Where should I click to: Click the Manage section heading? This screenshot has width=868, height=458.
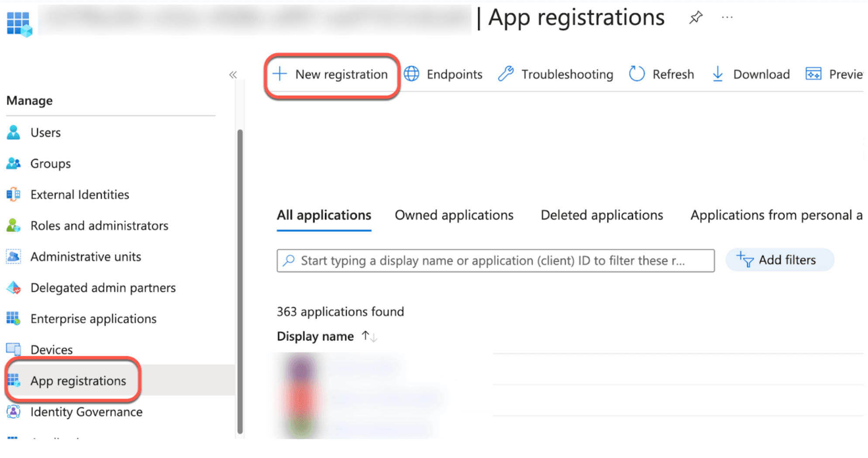click(x=29, y=101)
